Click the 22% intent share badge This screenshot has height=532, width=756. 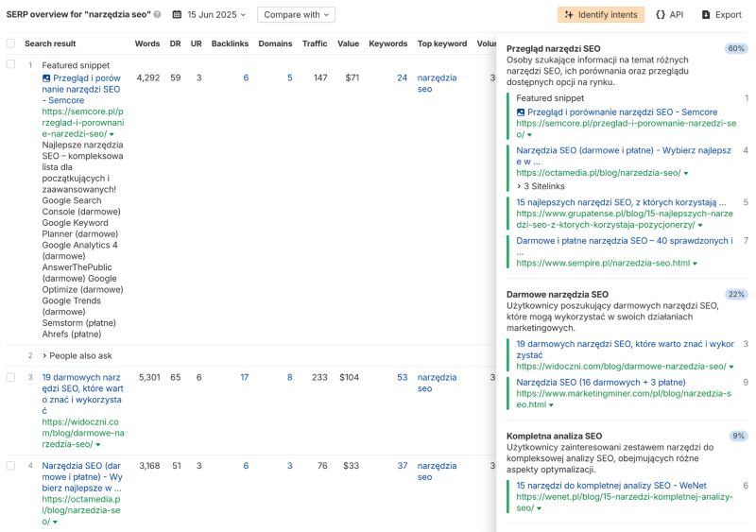point(736,295)
